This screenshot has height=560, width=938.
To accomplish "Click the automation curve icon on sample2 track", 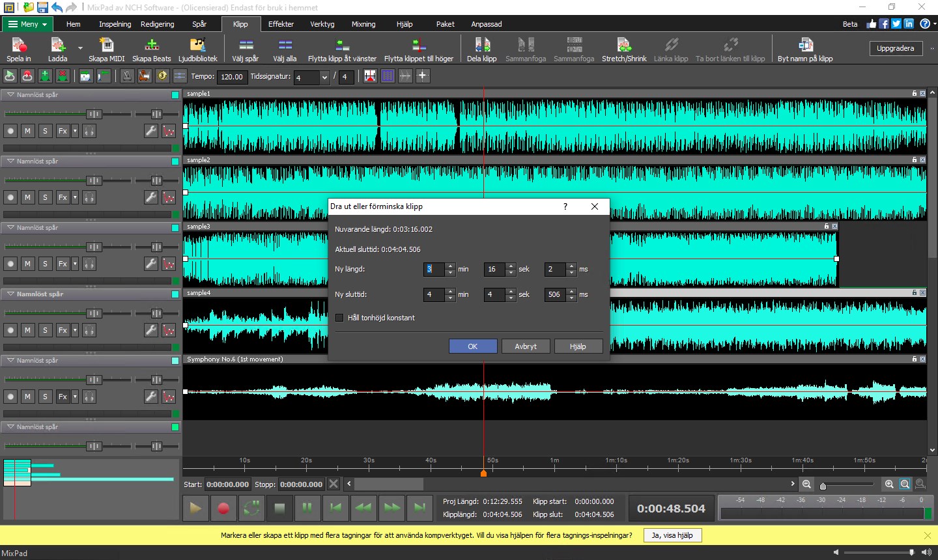I will [169, 197].
